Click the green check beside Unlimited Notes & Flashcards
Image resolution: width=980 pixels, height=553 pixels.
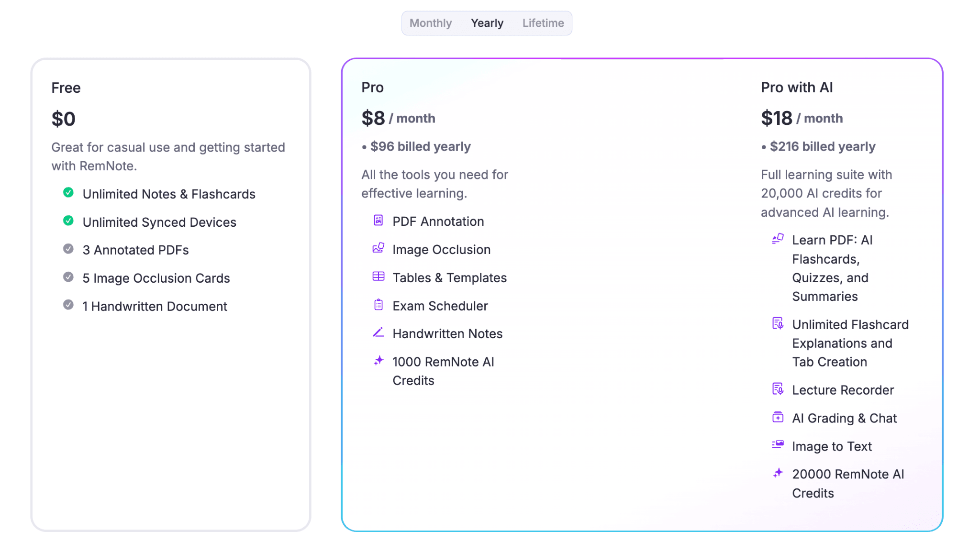[x=68, y=193]
